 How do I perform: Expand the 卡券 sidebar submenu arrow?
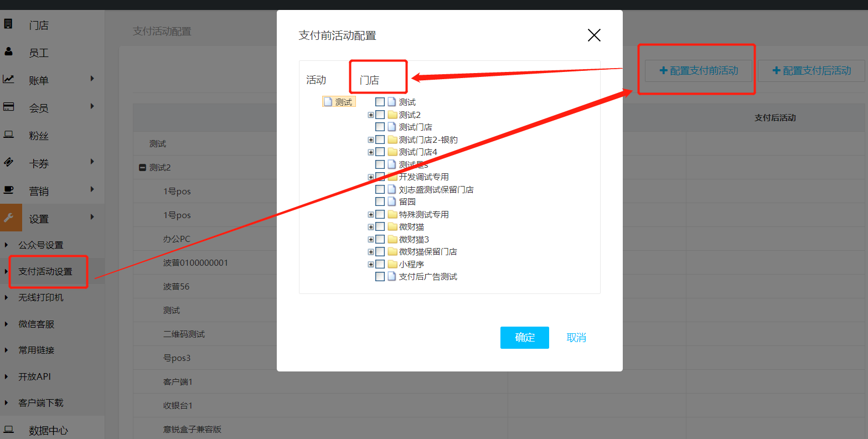click(x=92, y=162)
